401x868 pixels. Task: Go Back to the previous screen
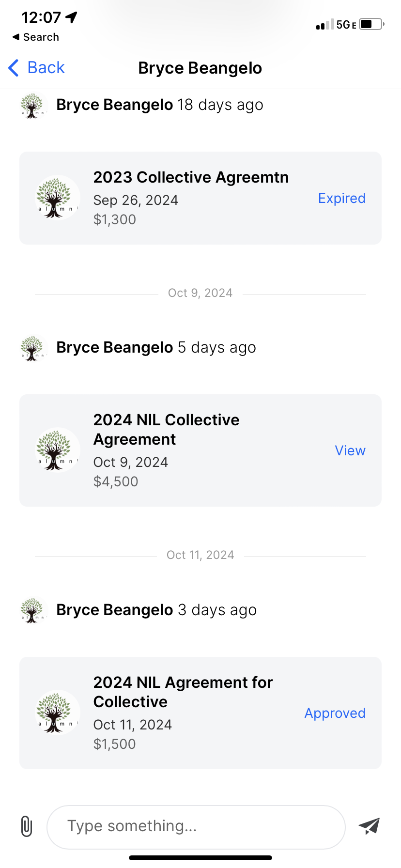(46, 68)
